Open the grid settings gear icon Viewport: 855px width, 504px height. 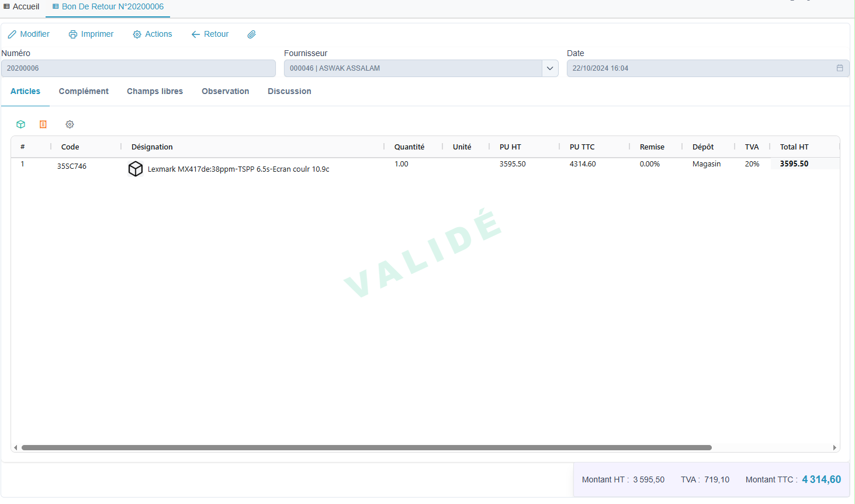pos(70,124)
